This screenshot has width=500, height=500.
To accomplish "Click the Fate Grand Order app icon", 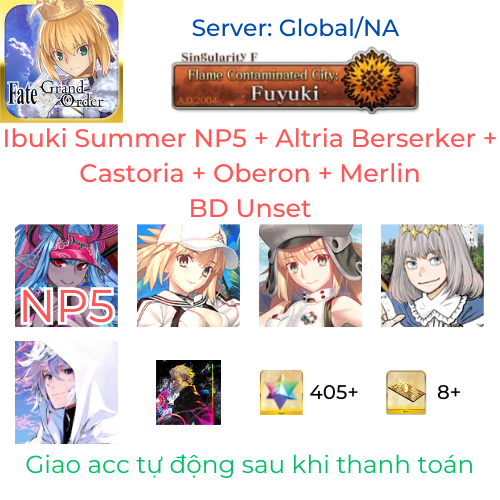I will pos(61,61).
